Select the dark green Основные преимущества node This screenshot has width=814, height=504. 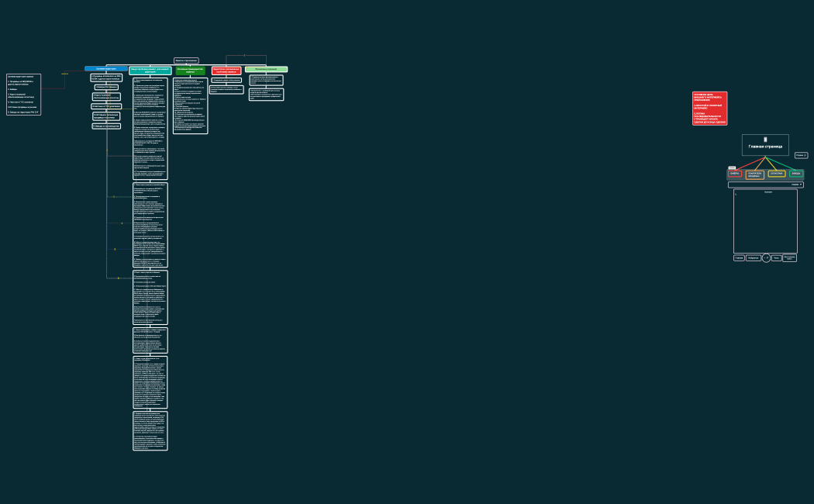click(190, 71)
